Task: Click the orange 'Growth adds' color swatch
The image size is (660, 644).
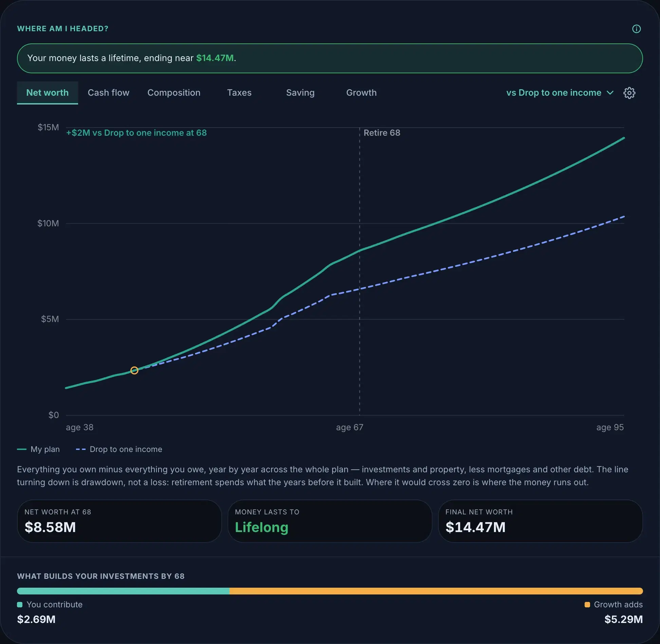Action: click(587, 605)
